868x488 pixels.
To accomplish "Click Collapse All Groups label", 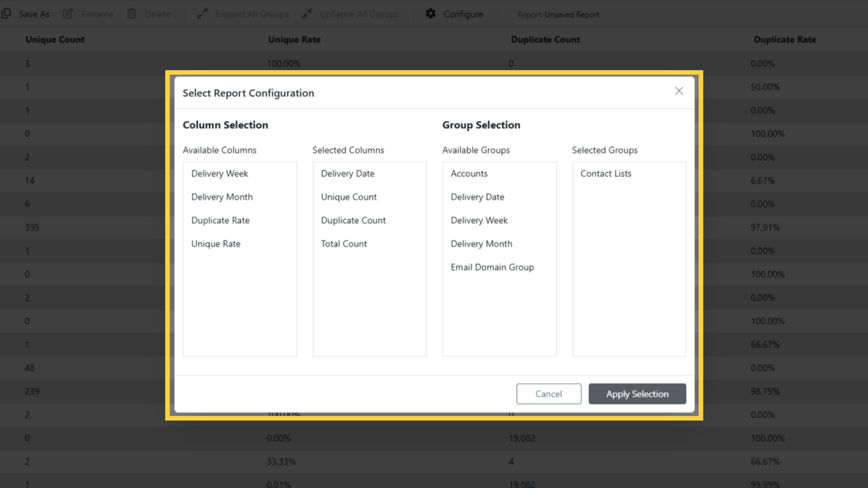I will (360, 14).
